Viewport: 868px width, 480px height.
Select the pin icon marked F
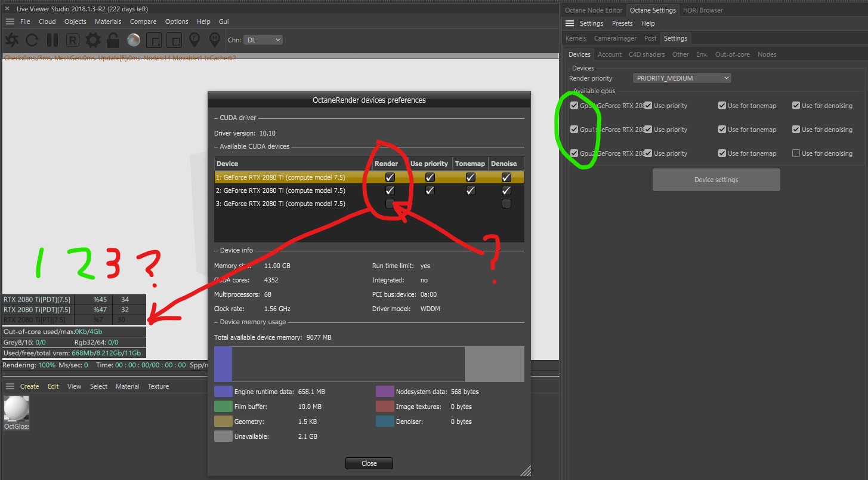point(194,40)
